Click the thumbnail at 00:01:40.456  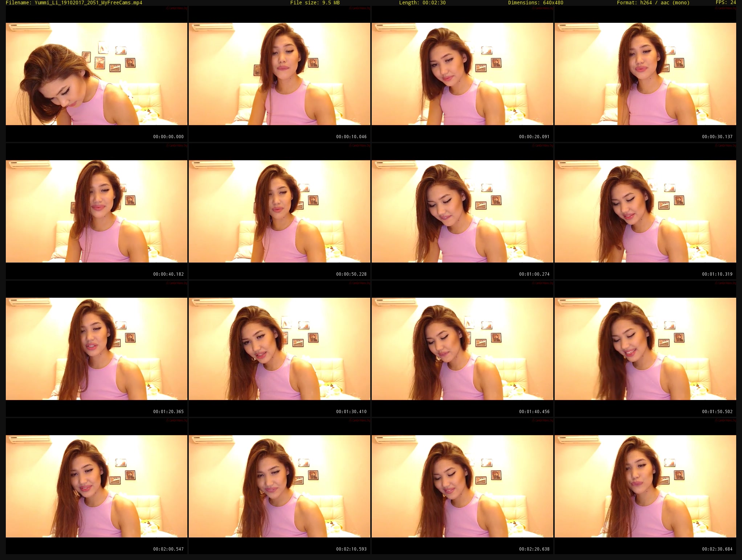[462, 349]
